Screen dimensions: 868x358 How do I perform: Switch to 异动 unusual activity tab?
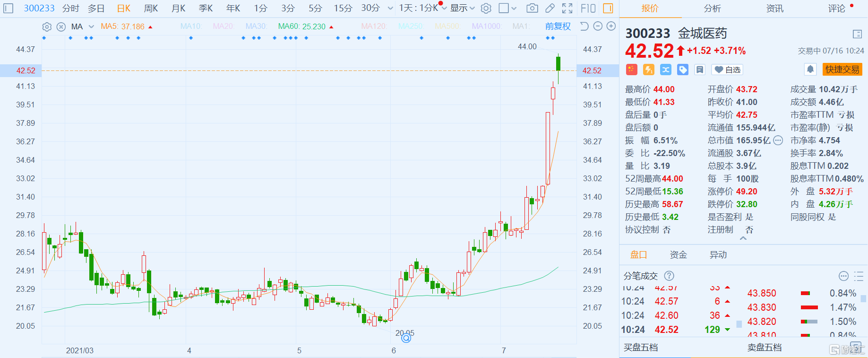point(718,255)
